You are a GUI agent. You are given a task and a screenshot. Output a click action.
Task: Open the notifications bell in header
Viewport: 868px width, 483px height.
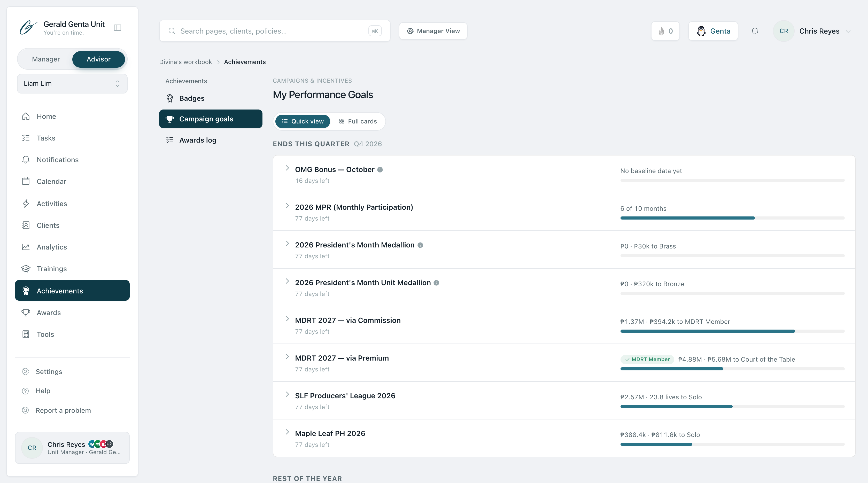pyautogui.click(x=755, y=31)
